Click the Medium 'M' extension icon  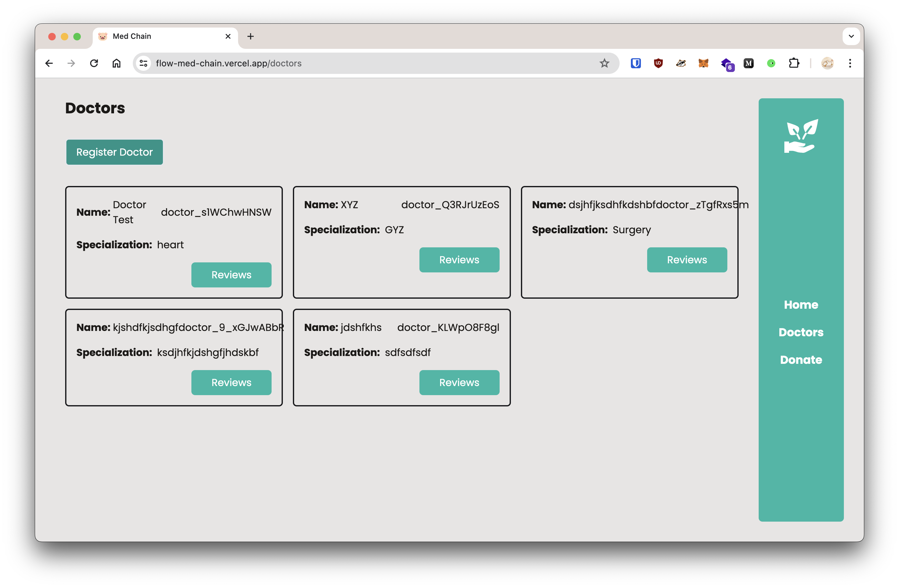pos(748,63)
